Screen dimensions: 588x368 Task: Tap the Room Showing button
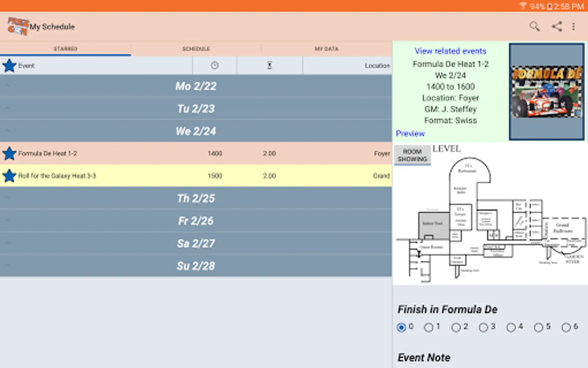coord(412,155)
